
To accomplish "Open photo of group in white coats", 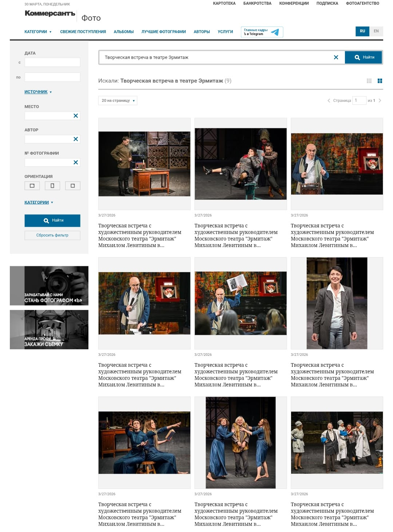I will click(x=337, y=442).
